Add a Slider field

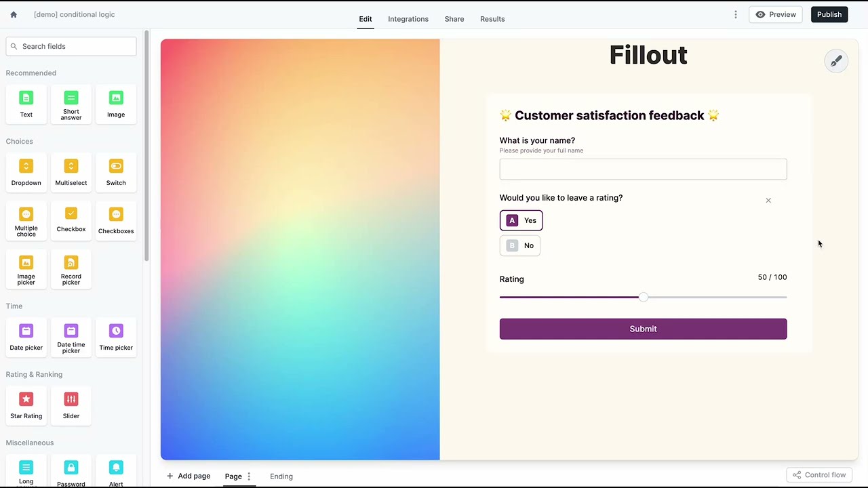click(x=71, y=405)
